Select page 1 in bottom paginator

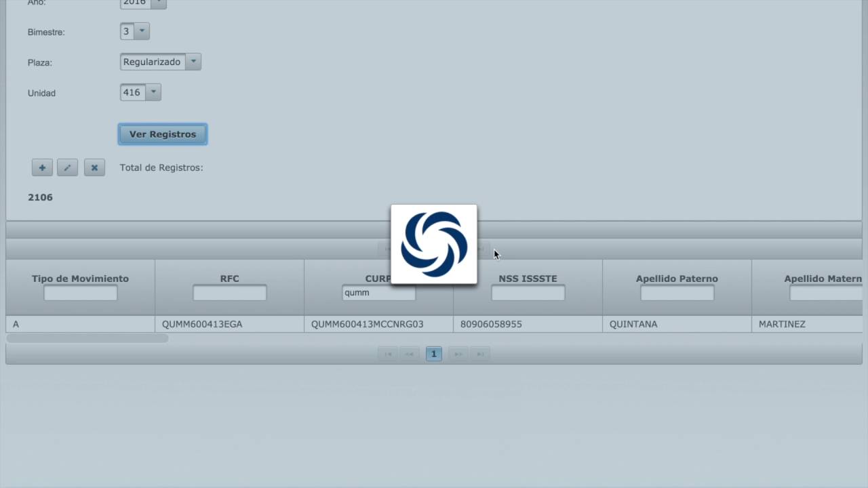434,354
